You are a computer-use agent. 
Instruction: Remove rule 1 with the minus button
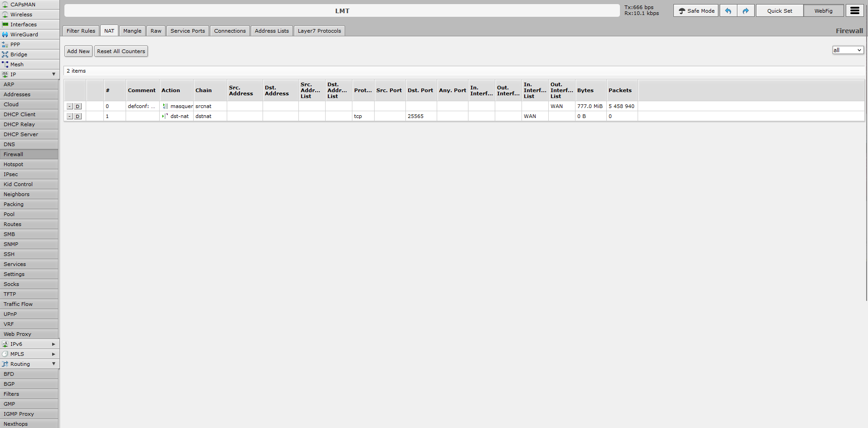tap(69, 116)
